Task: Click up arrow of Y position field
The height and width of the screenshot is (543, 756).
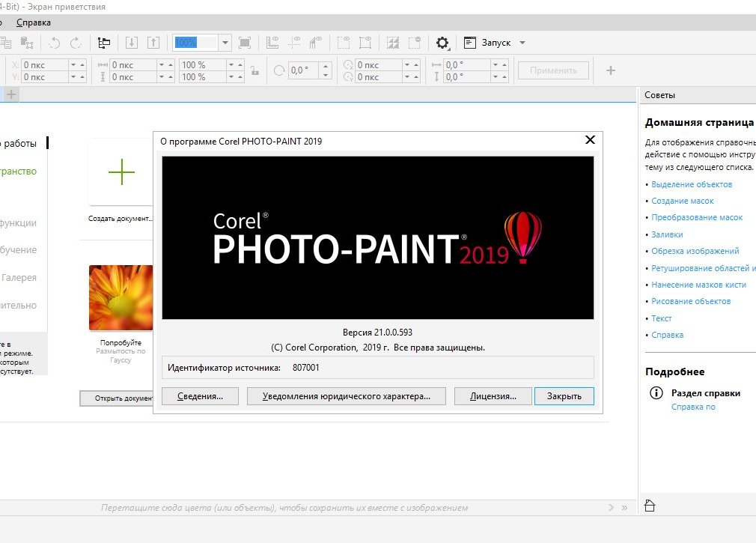Action: (x=82, y=76)
